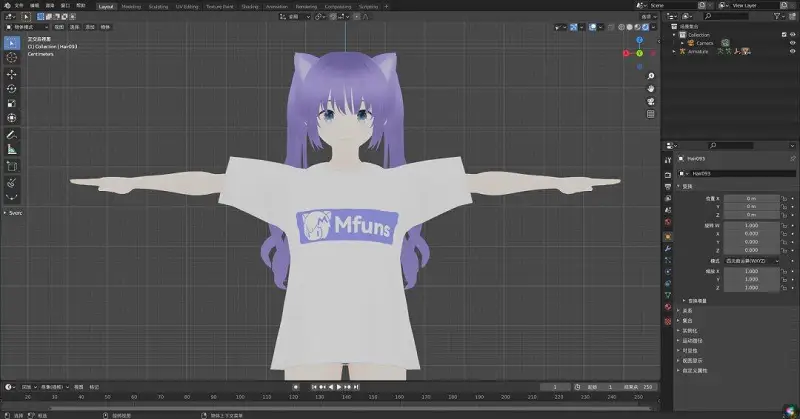Jump to the timeline end frame
800x419 pixels.
(356, 387)
